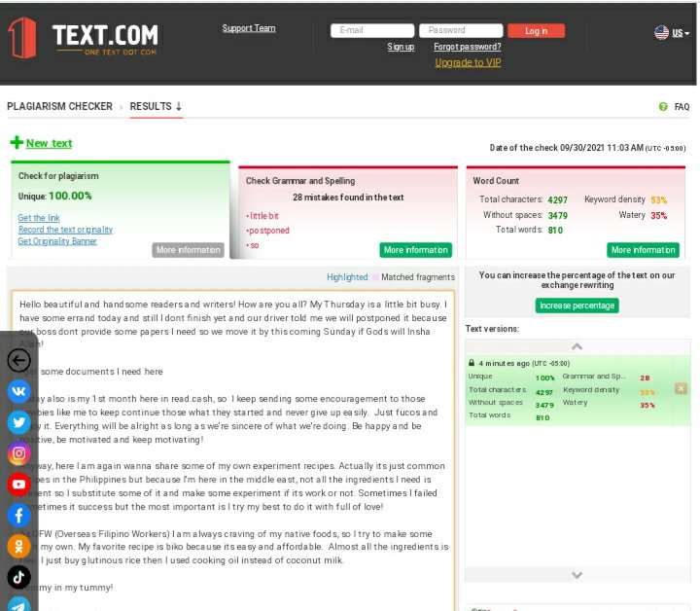Image resolution: width=700 pixels, height=611 pixels.
Task: Click the 'so' mistake entry
Action: coord(253,245)
